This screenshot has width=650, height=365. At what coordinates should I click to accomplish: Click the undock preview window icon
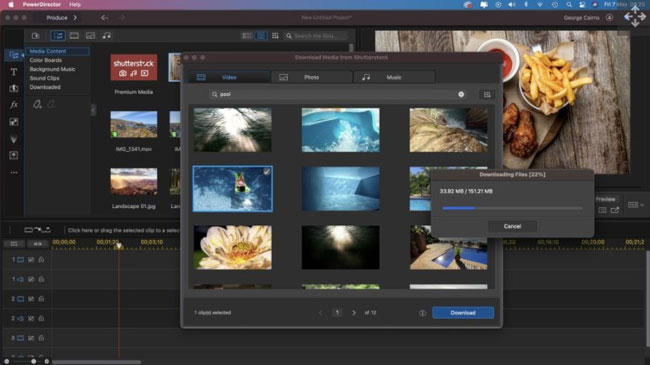click(x=615, y=210)
